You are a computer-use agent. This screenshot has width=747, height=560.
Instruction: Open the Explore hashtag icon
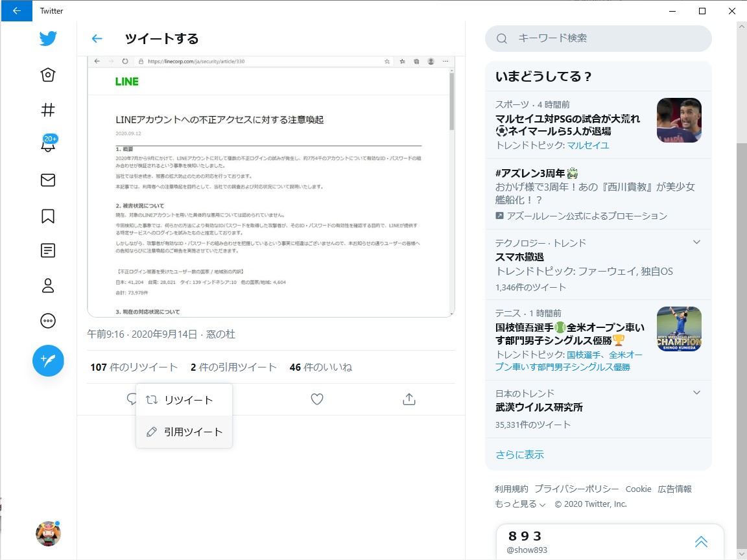pyautogui.click(x=48, y=110)
